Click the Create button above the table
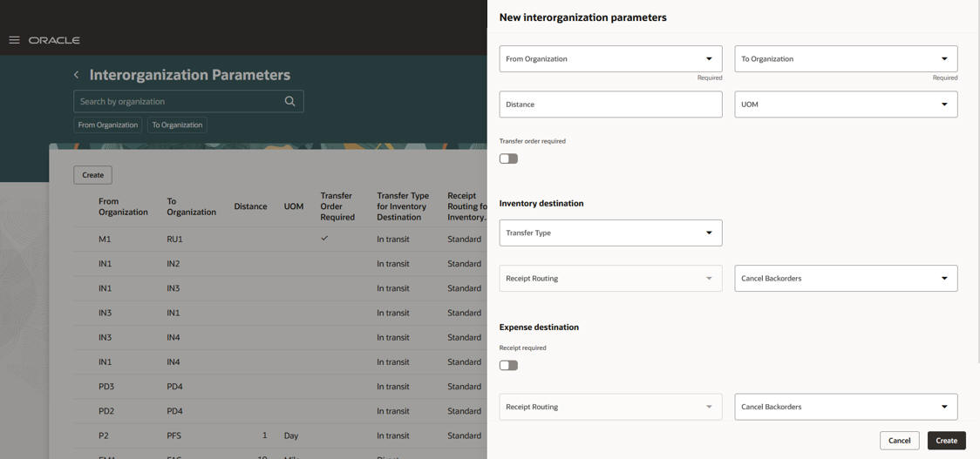Screen dimensions: 980x459 [x=93, y=175]
